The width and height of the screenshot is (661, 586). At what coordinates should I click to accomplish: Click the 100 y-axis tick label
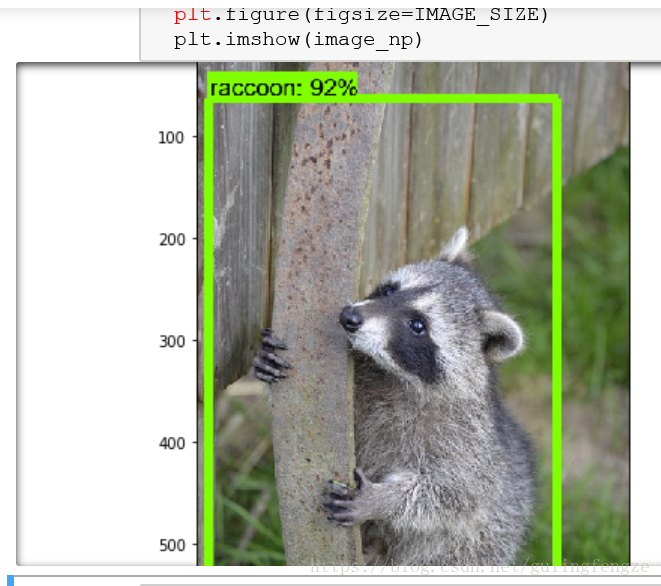pyautogui.click(x=171, y=138)
